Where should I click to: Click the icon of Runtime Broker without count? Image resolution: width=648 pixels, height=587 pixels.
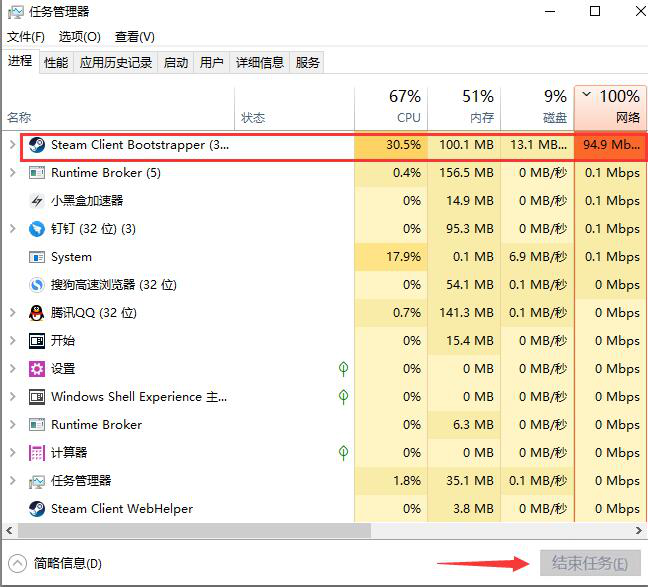click(x=37, y=425)
